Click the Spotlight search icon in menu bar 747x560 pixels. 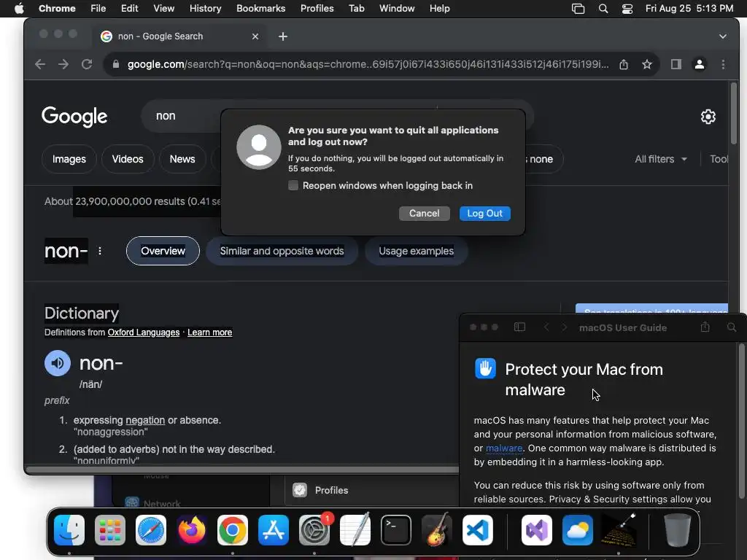click(603, 9)
